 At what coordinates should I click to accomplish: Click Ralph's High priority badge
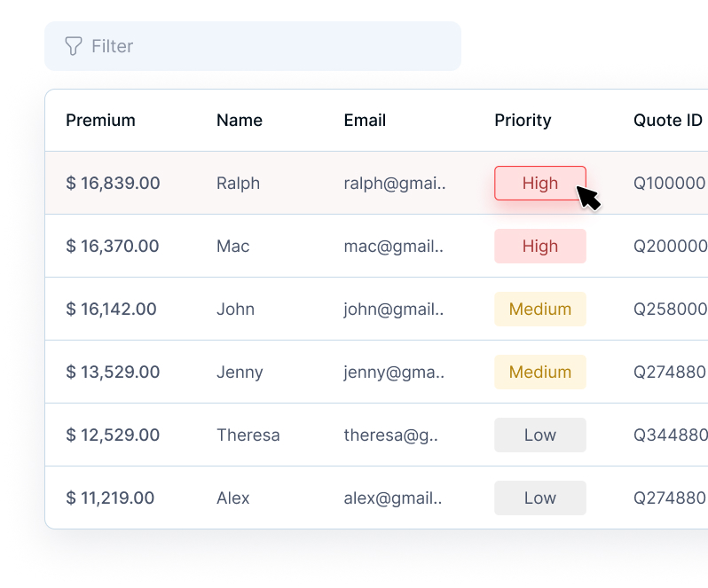click(x=539, y=184)
